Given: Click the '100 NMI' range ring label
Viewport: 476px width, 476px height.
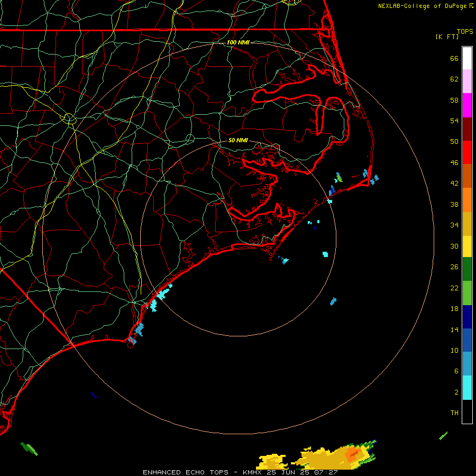Looking at the screenshot, I should coord(238,42).
